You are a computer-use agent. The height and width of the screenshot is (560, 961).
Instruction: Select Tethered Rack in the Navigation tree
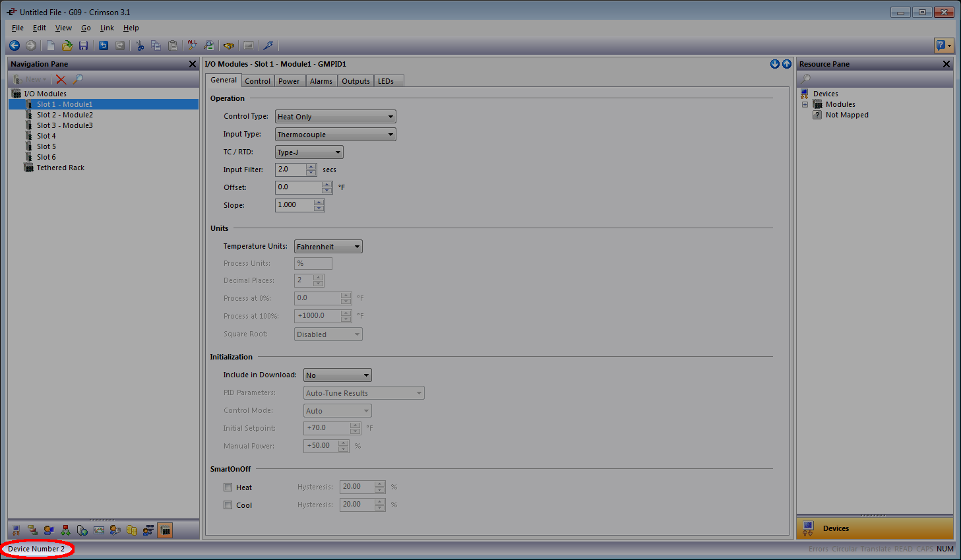60,168
